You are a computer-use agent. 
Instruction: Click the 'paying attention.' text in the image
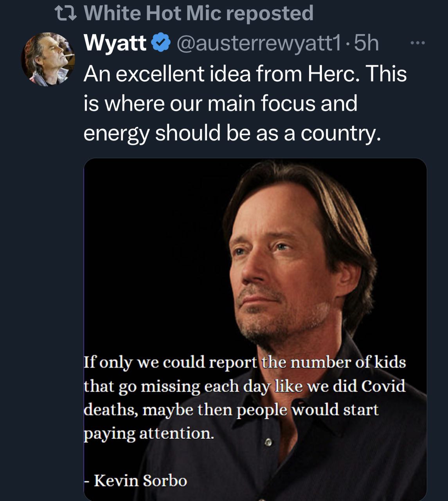coord(149,433)
